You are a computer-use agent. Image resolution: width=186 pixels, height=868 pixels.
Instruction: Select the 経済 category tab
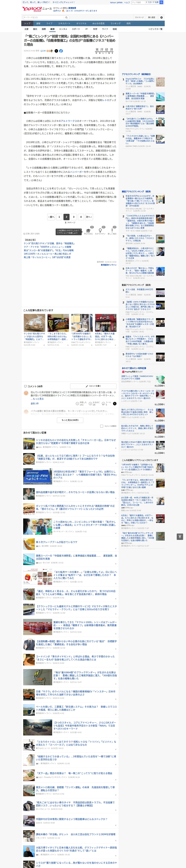point(52,29)
